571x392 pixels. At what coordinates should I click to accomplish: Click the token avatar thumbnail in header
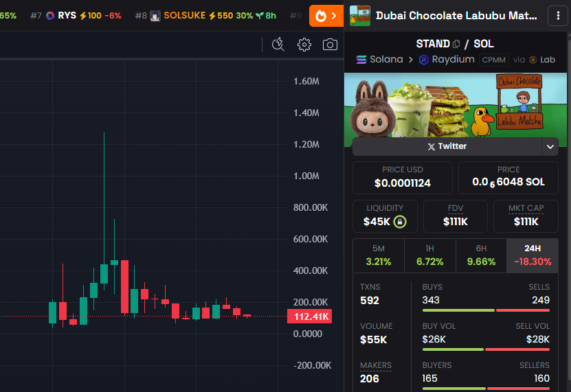(x=360, y=16)
